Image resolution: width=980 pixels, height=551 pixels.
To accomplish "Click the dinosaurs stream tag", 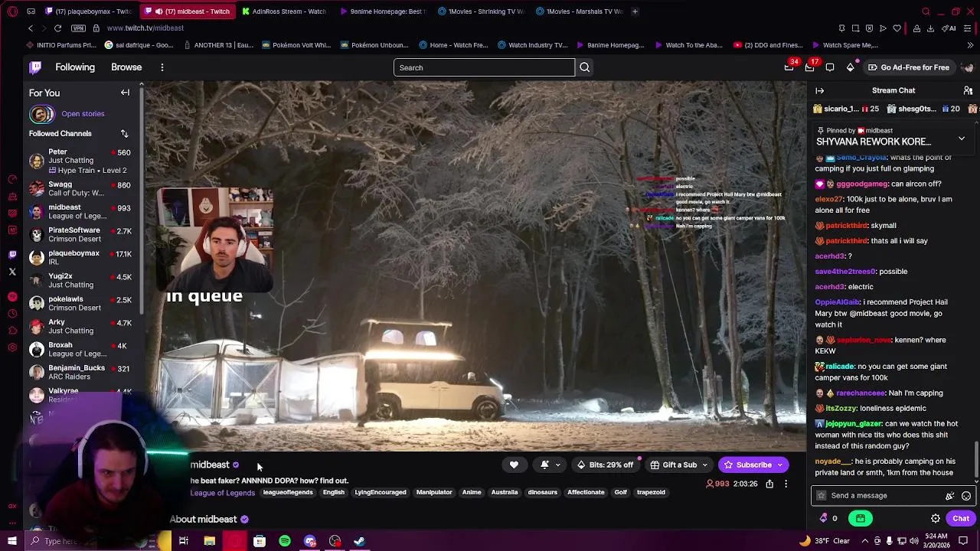I will [x=542, y=492].
